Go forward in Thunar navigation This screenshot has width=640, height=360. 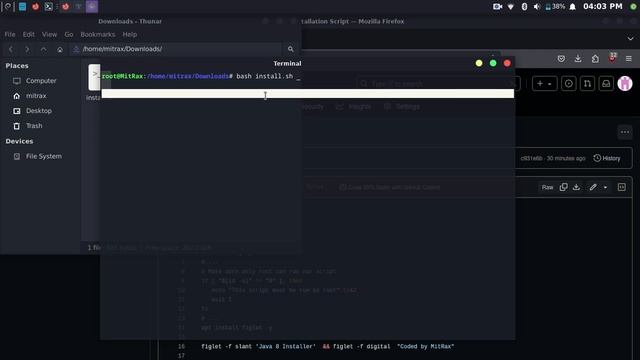pos(27,49)
